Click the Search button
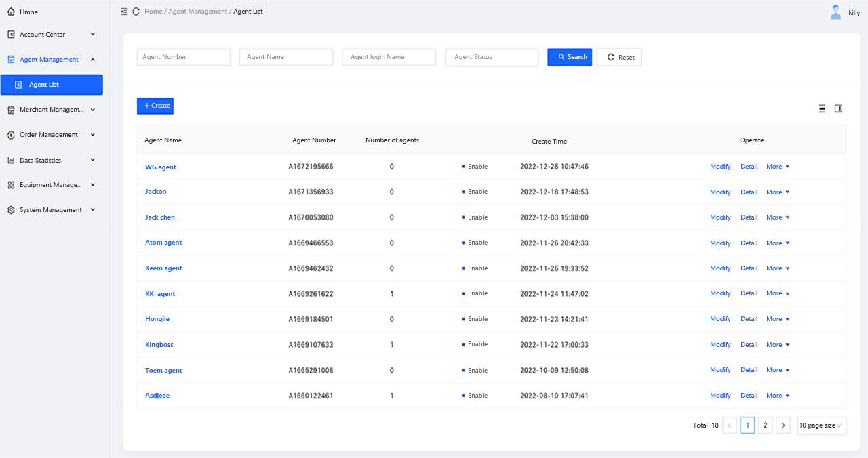 coord(570,57)
